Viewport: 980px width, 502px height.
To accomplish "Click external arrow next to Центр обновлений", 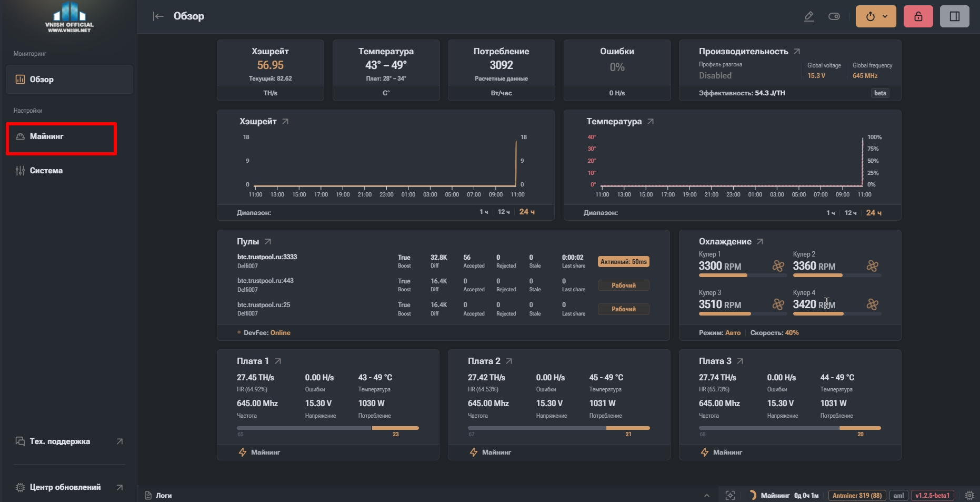I will [x=119, y=487].
